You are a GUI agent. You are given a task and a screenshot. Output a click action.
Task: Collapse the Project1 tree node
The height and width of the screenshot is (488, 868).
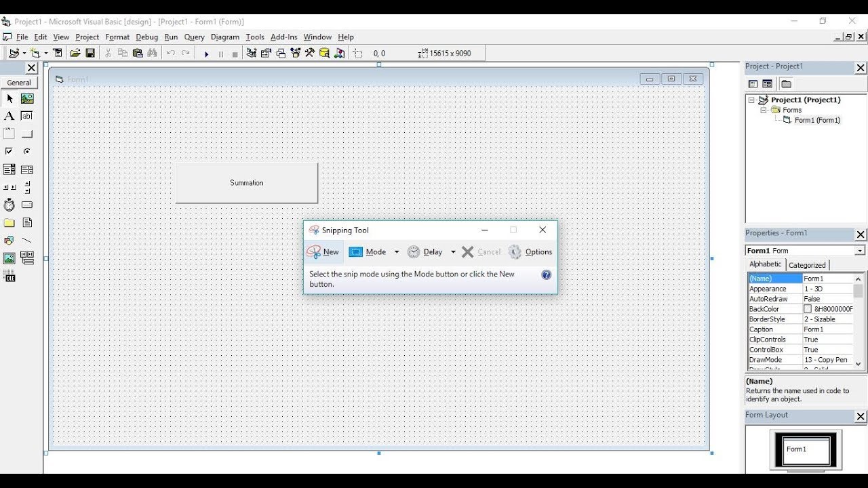pyautogui.click(x=752, y=100)
